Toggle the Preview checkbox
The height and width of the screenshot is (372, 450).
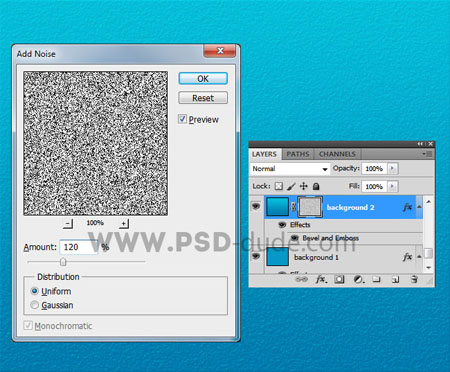tap(182, 119)
